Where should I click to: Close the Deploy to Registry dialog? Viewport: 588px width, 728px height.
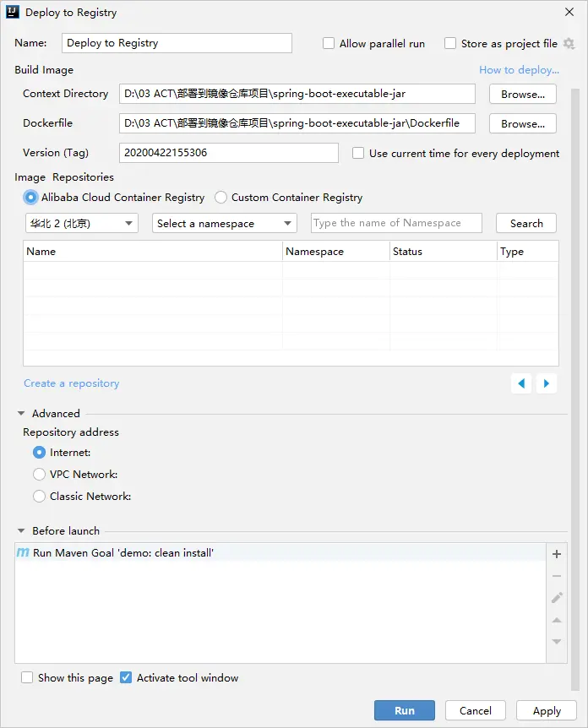click(x=569, y=12)
